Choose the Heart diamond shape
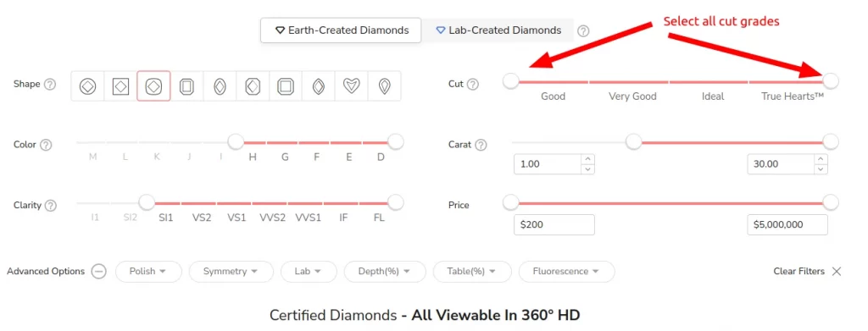This screenshot has height=331, width=868. (x=352, y=86)
